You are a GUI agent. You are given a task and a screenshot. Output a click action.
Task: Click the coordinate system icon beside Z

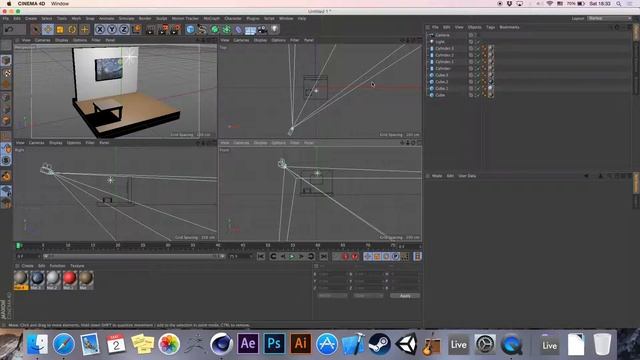pyautogui.click(x=137, y=29)
